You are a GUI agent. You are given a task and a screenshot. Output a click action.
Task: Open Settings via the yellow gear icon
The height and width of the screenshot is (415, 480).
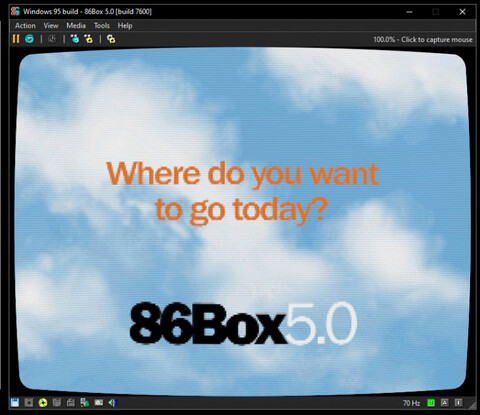click(111, 39)
